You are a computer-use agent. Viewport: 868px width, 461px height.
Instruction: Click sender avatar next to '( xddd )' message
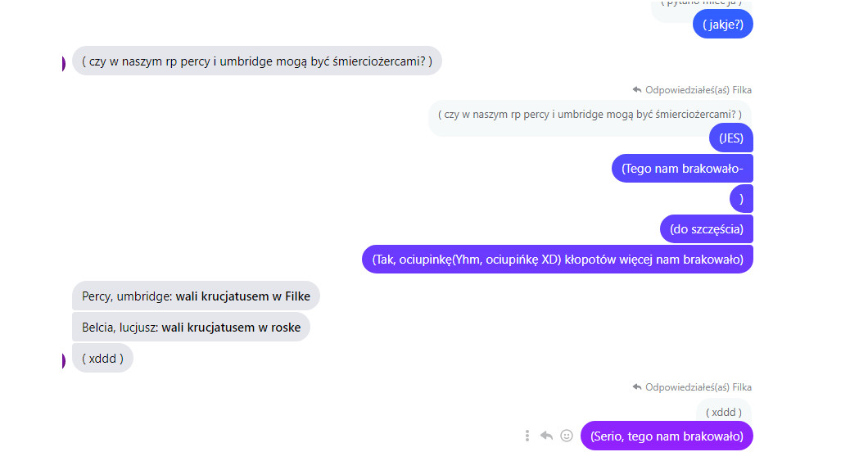pos(64,361)
